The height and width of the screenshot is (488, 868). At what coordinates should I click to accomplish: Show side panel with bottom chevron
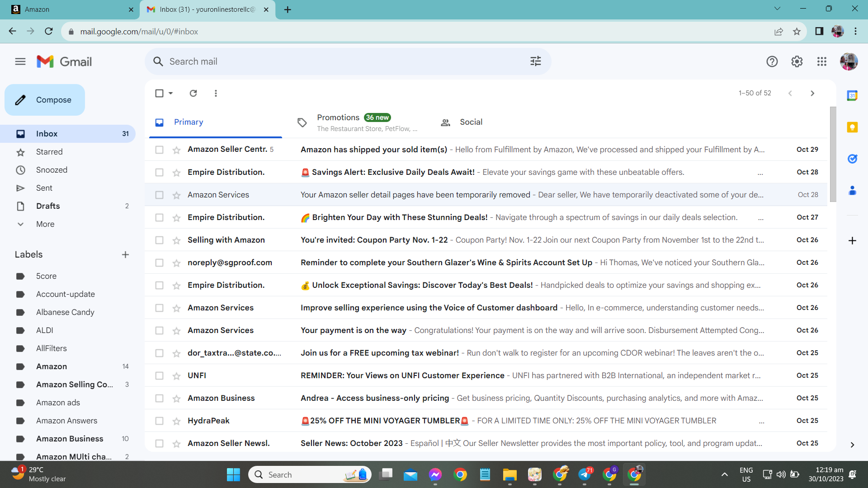click(x=852, y=445)
